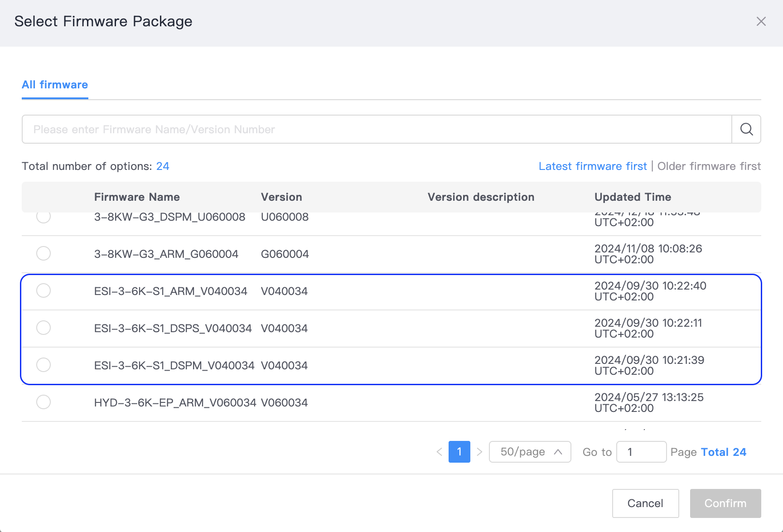Click firmware name ESI-3-6K-S1_DSPS_V040034
The height and width of the screenshot is (532, 783).
pos(173,328)
